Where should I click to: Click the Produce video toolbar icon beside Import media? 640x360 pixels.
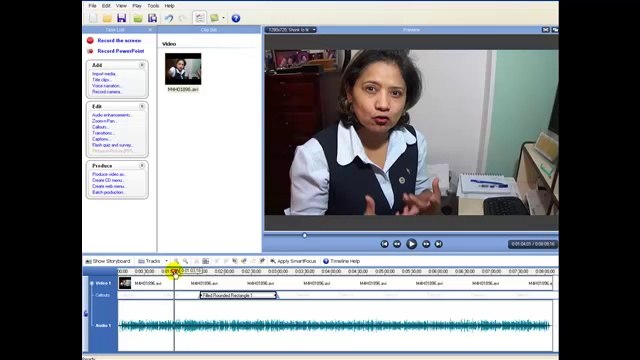tap(153, 18)
